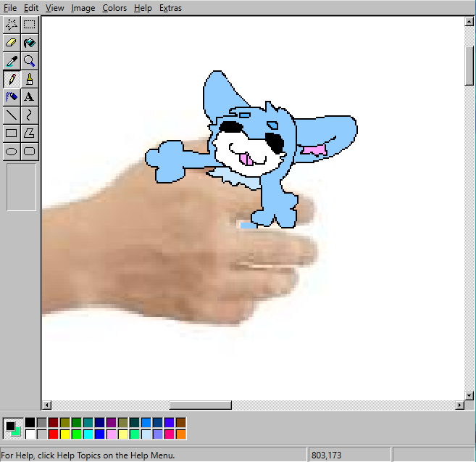This screenshot has height=462, width=476.
Task: Pick the hot pink swatch
Action: pyautogui.click(x=170, y=434)
